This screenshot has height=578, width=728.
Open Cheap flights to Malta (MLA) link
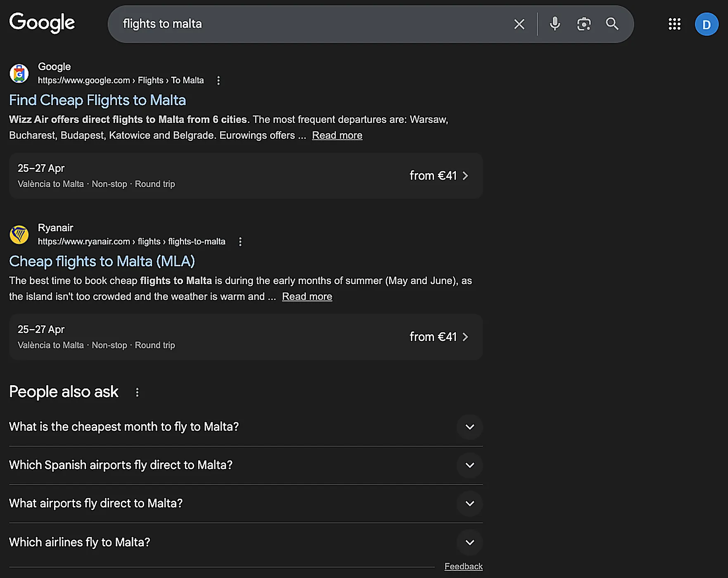[x=102, y=261]
